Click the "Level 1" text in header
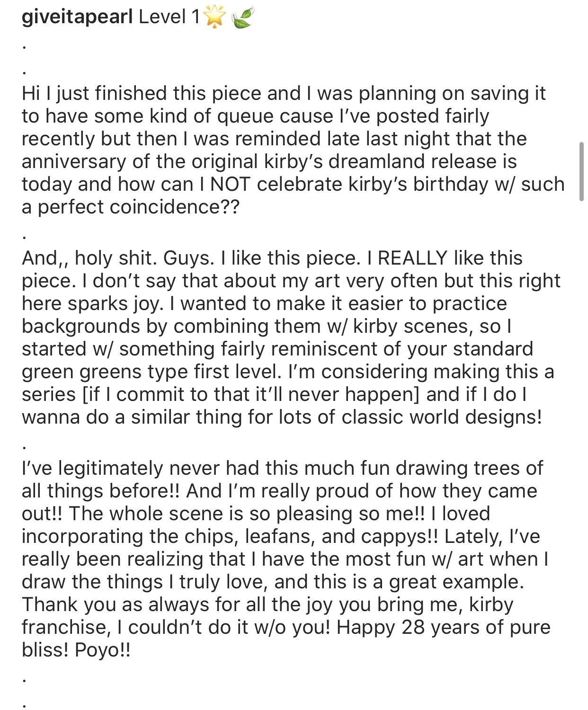The height and width of the screenshot is (710, 588). click(x=169, y=17)
